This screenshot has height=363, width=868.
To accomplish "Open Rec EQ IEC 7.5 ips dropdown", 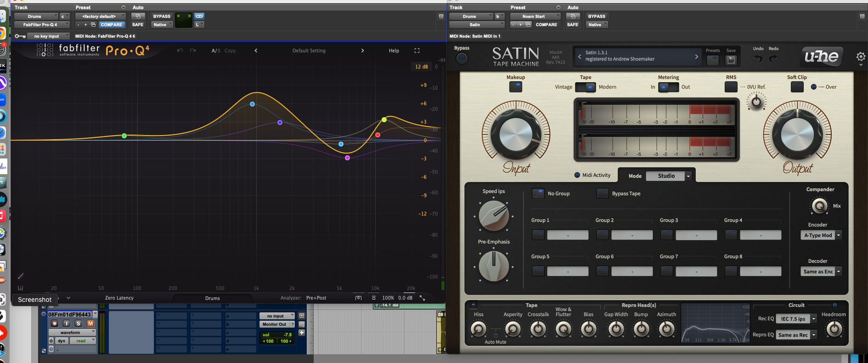I will pos(796,319).
